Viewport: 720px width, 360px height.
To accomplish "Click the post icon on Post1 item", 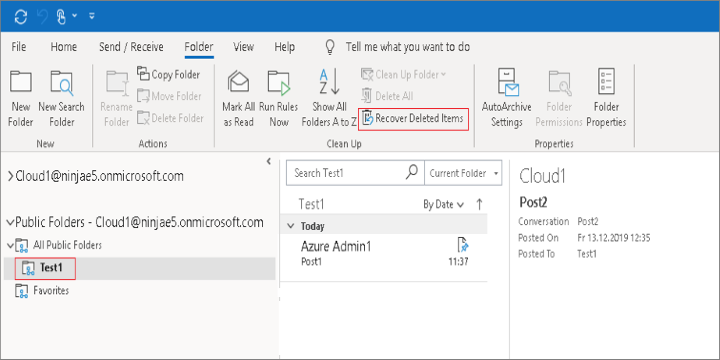I will (462, 245).
